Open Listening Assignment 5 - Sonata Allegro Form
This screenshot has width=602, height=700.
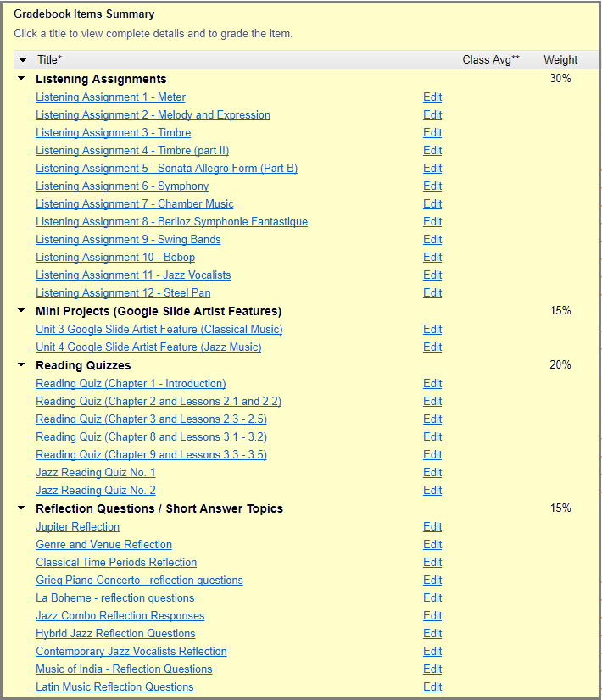point(166,169)
